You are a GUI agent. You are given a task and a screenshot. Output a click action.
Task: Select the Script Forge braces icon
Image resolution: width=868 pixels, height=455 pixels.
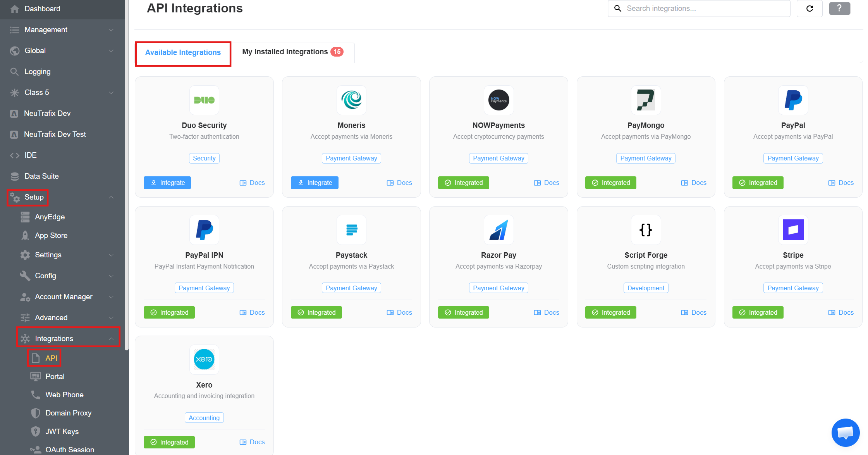[646, 230]
